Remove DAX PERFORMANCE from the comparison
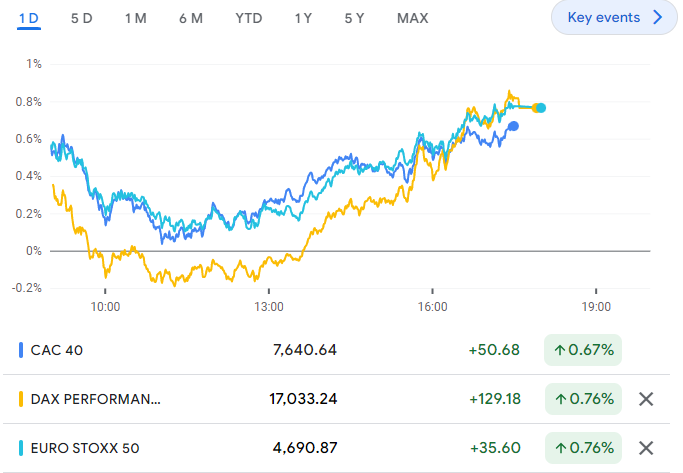This screenshot has height=473, width=683. pyautogui.click(x=646, y=399)
